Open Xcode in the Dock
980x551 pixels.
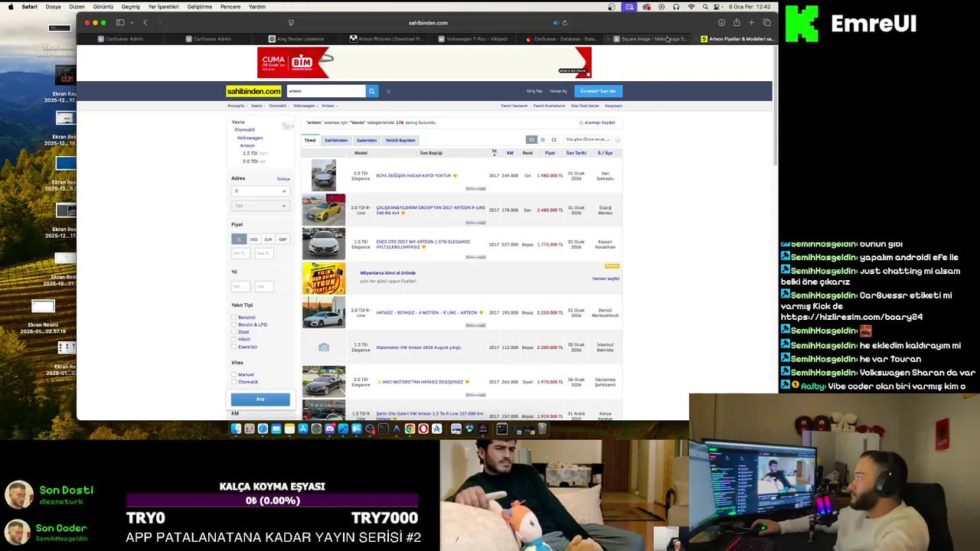343,429
